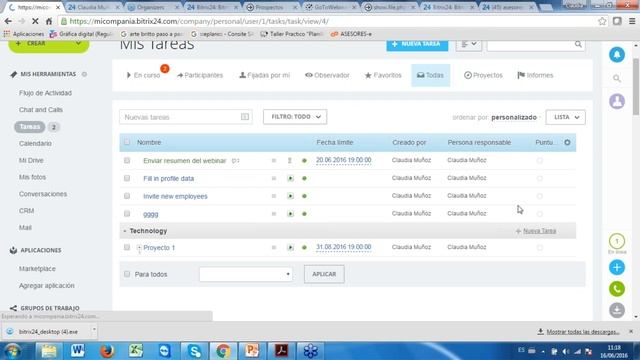Expand subtasks of 'Proyecto 1'
The image size is (640, 360).
tap(139, 247)
